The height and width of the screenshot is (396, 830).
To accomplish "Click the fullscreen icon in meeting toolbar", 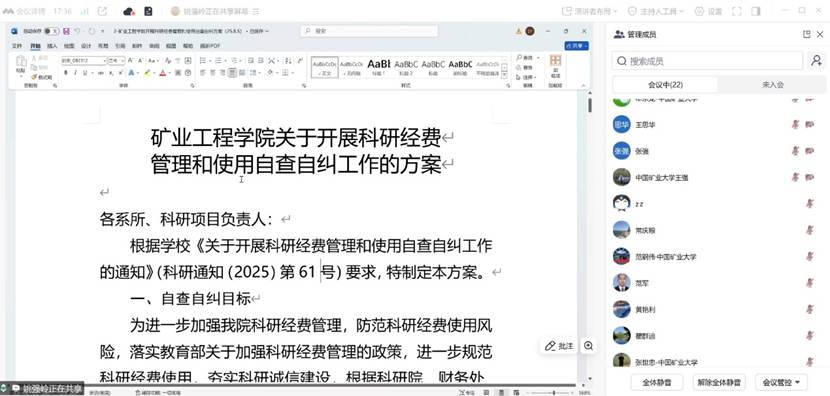I will 736,11.
